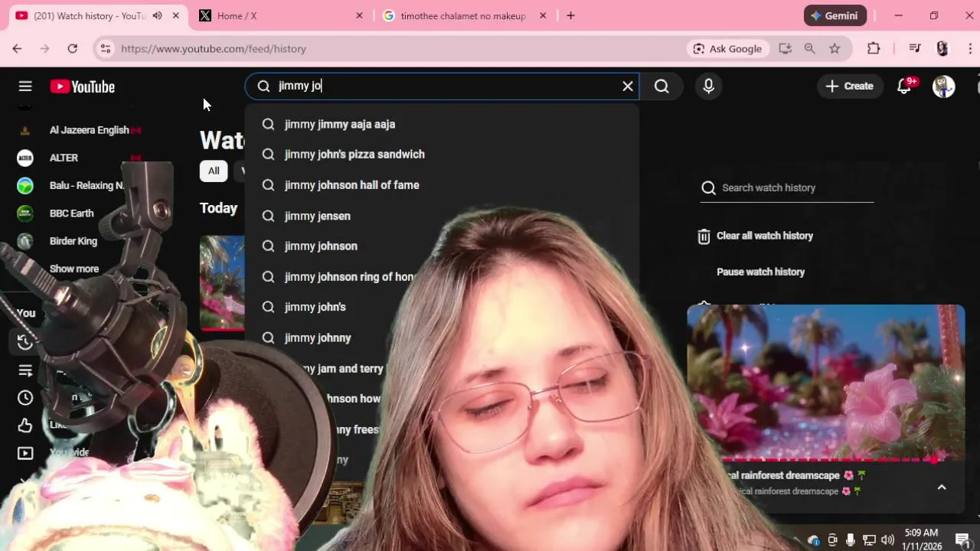Select suggestion jimmy jimmy aaja aaja
This screenshot has height=551, width=980.
(x=442, y=124)
